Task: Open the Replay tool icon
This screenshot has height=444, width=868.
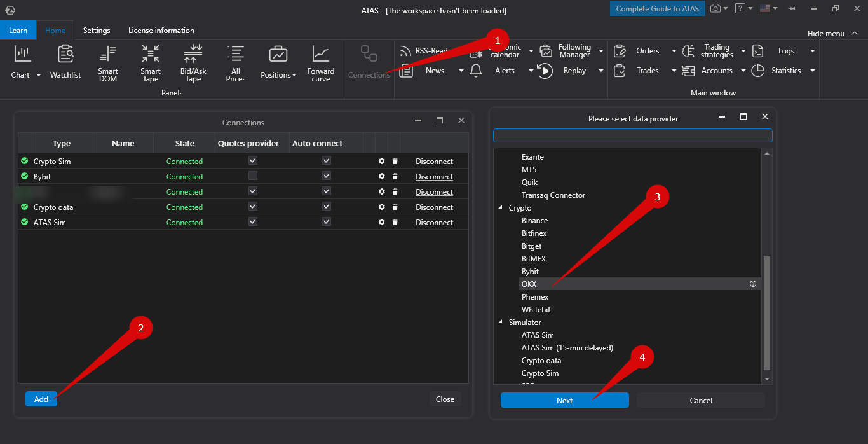Action: coord(545,71)
